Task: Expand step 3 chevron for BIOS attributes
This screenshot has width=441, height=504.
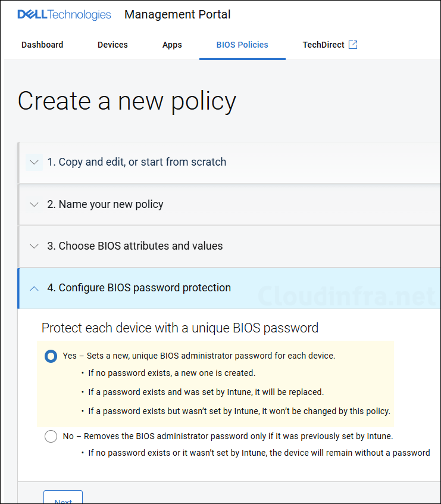Action: (x=34, y=246)
